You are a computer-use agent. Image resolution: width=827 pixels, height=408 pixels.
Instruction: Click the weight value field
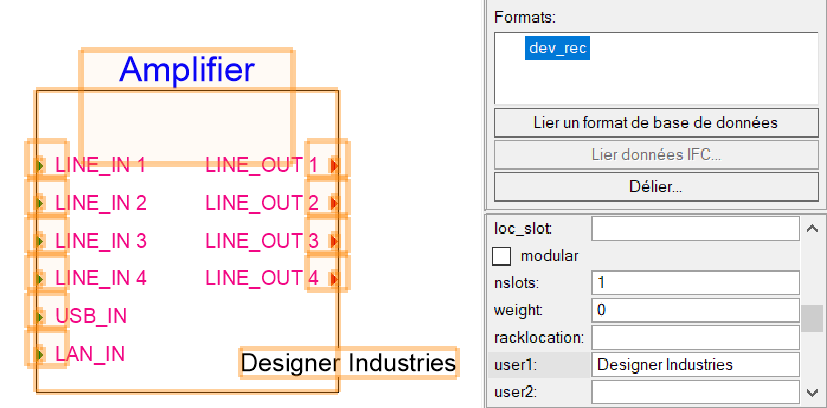click(x=694, y=310)
